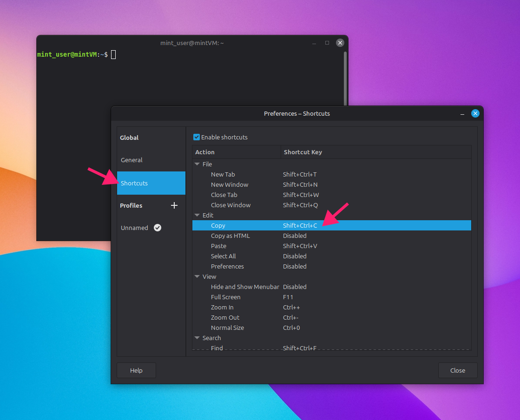Edit the Shift+Ctrl+C shortcut for Copy
This screenshot has height=420, width=520.
tap(300, 225)
